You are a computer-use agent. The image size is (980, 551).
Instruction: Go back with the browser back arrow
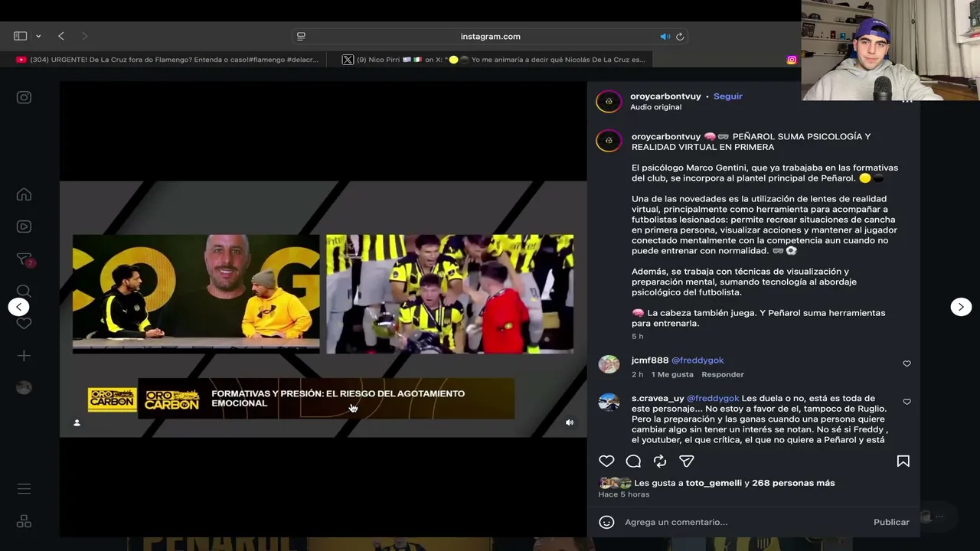[61, 36]
